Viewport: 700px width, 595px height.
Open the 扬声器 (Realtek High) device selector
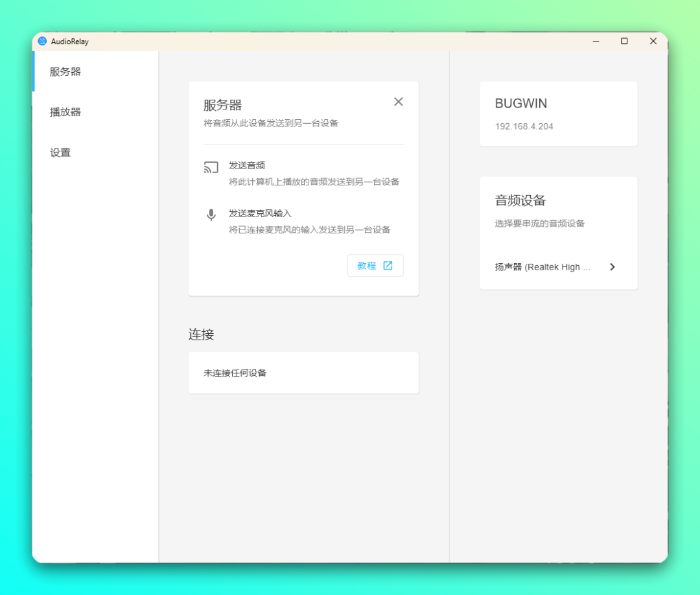543,267
